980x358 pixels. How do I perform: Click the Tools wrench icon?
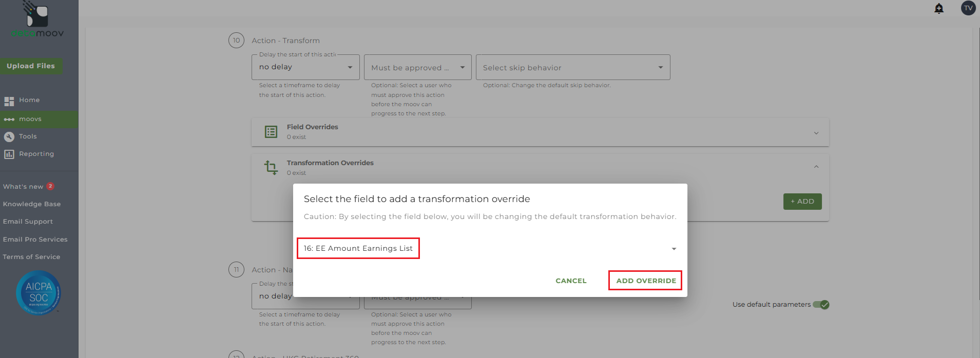click(x=9, y=137)
